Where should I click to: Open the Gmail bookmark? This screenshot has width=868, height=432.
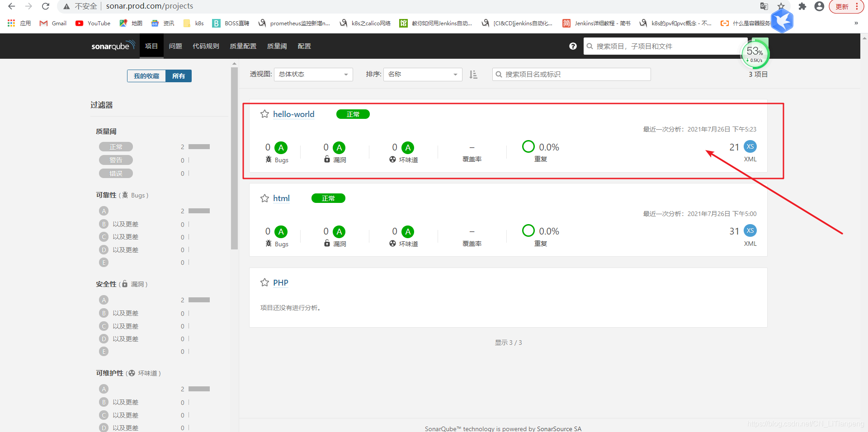(53, 23)
